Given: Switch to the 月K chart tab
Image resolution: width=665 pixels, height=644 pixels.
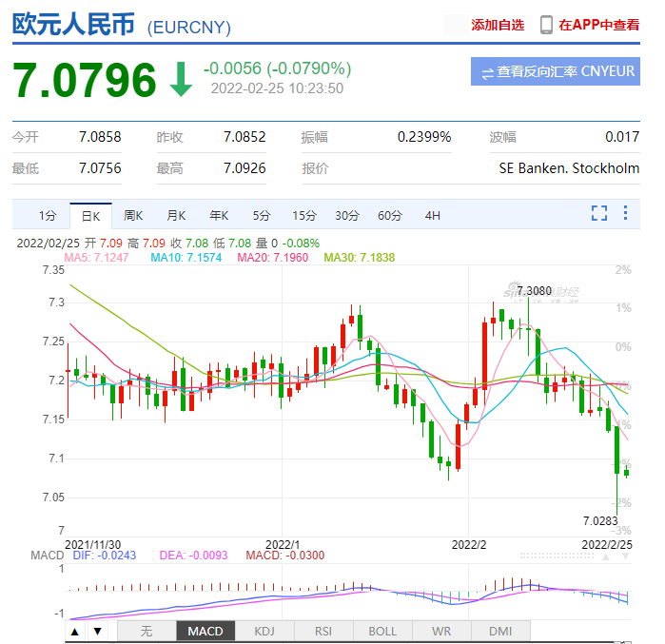Looking at the screenshot, I should click(176, 216).
